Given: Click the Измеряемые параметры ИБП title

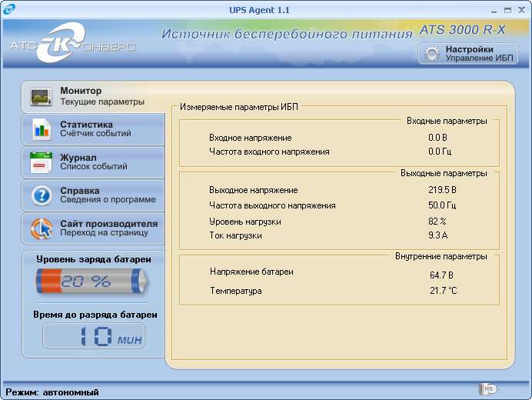Looking at the screenshot, I should (x=239, y=107).
